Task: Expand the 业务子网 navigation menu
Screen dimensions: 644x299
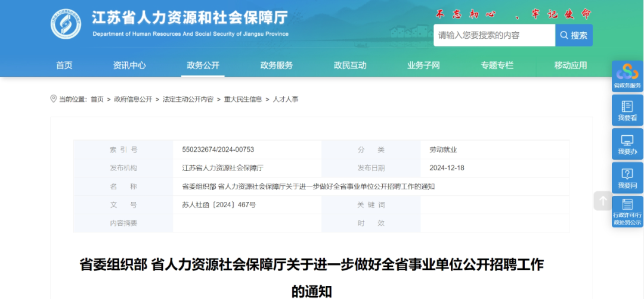Action: pyautogui.click(x=423, y=66)
